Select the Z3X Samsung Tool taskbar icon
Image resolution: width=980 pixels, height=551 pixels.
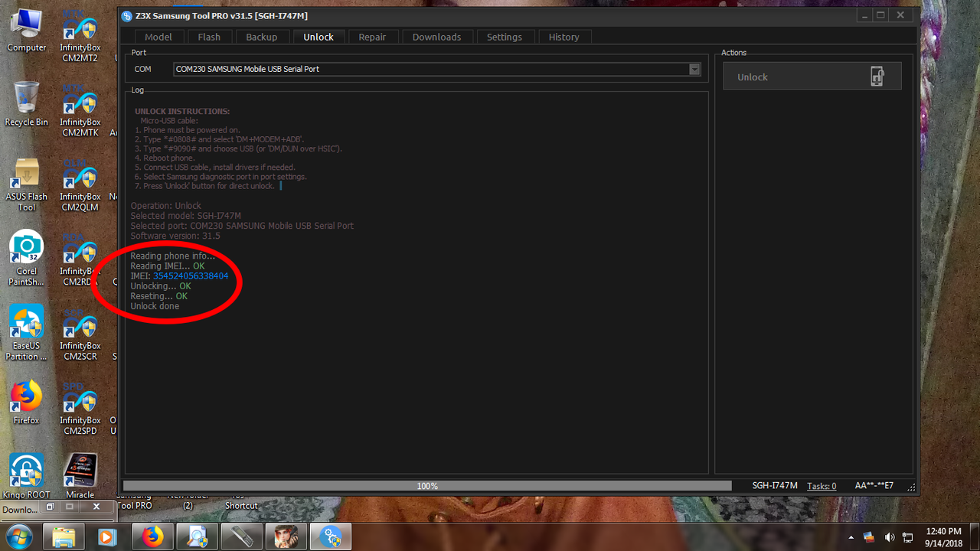click(x=330, y=536)
